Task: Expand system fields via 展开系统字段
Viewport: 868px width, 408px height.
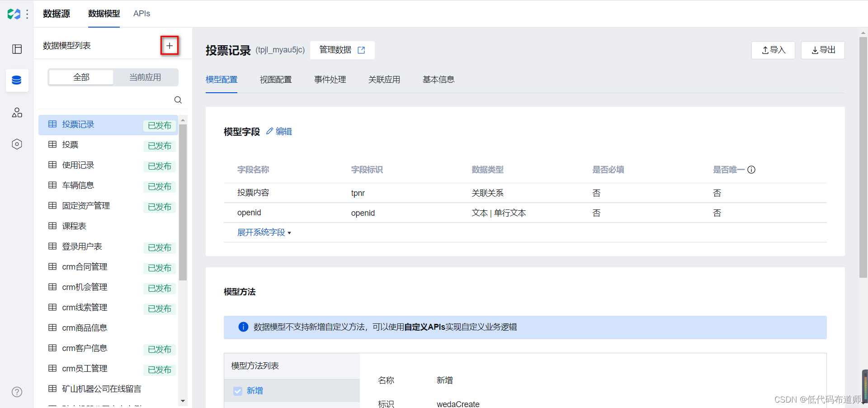Action: (264, 232)
